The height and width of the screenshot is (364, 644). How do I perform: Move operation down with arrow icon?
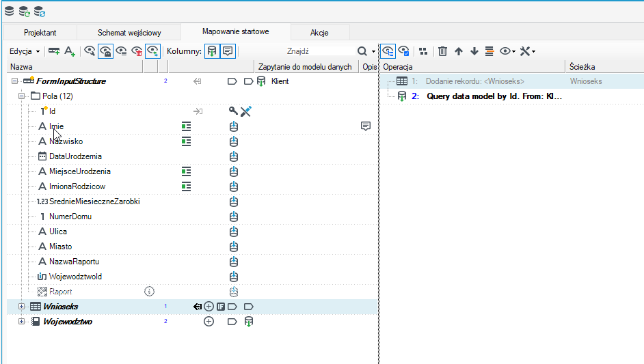pos(474,51)
